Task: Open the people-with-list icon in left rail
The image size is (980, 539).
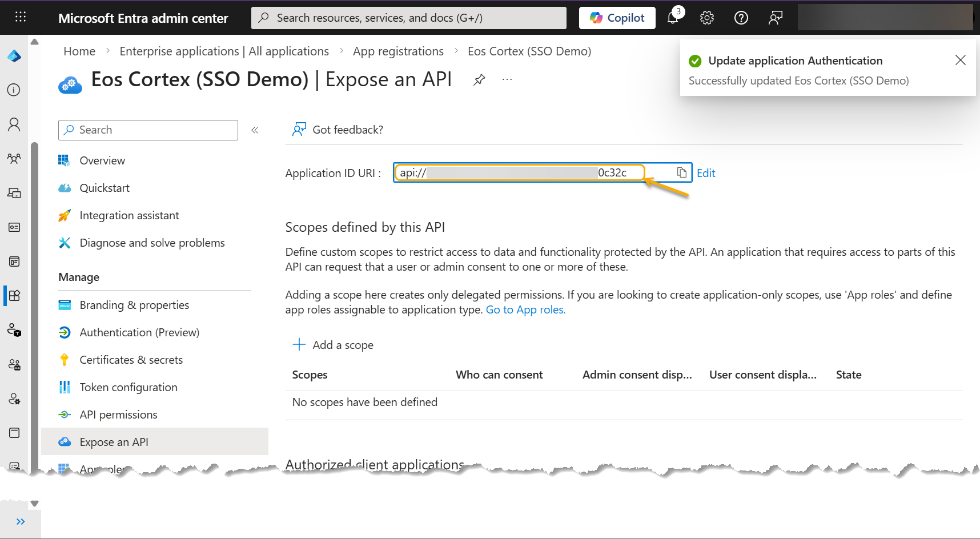Action: [x=14, y=364]
